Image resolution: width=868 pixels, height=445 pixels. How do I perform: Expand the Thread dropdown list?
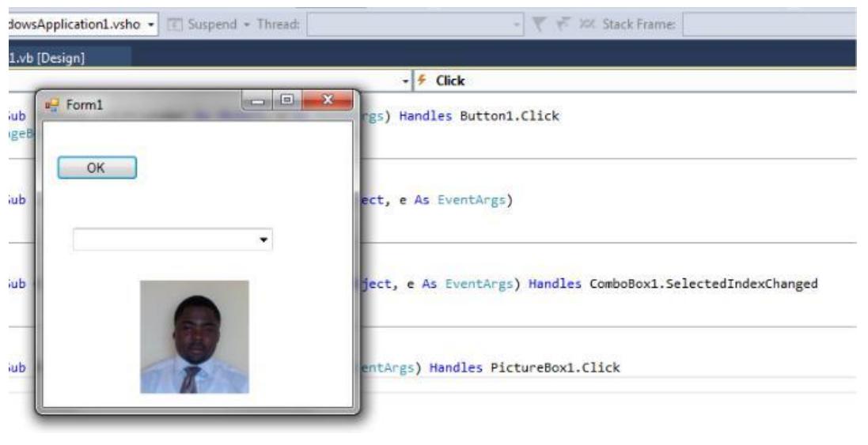(x=518, y=25)
